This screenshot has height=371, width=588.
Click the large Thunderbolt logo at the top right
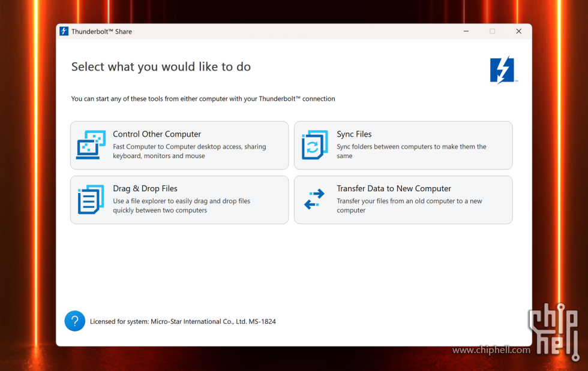503,70
